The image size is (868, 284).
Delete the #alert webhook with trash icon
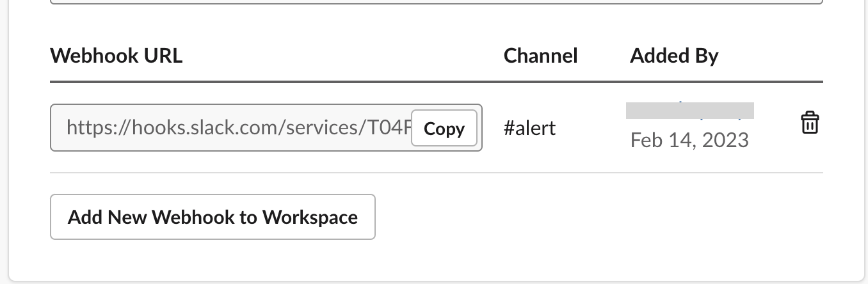[810, 123]
